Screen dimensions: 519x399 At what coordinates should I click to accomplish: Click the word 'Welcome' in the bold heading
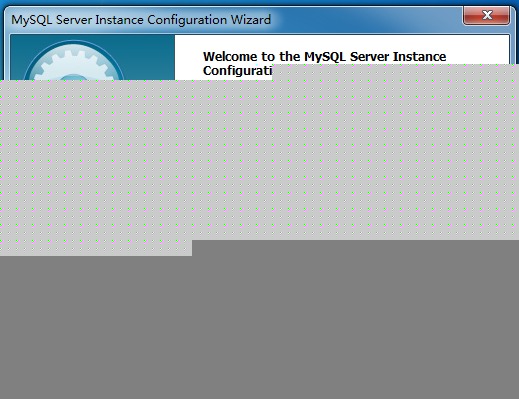pyautogui.click(x=230, y=56)
